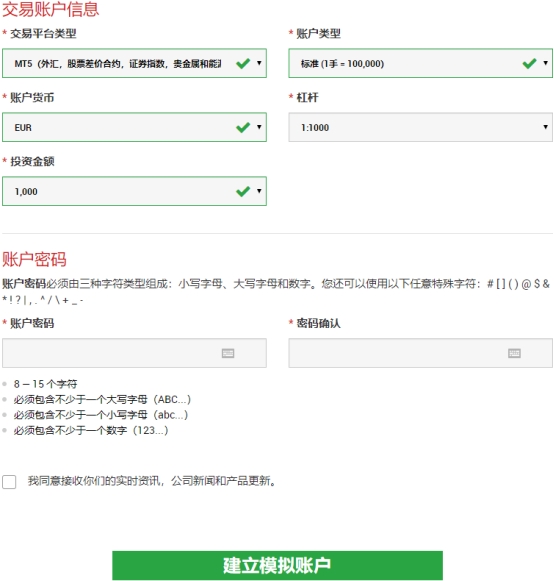Click the 密码确认 confirm password field
Viewport: 554px width, 581px height.
[421, 353]
